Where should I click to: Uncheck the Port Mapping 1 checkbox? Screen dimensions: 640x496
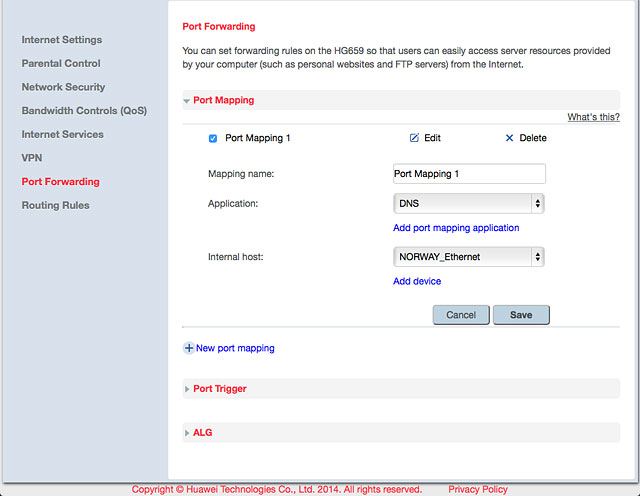[x=213, y=138]
